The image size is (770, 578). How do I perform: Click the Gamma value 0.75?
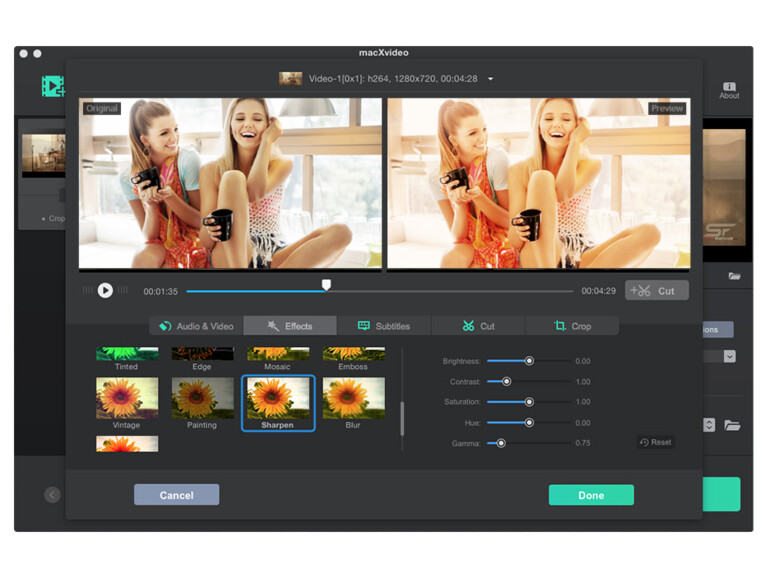(583, 443)
